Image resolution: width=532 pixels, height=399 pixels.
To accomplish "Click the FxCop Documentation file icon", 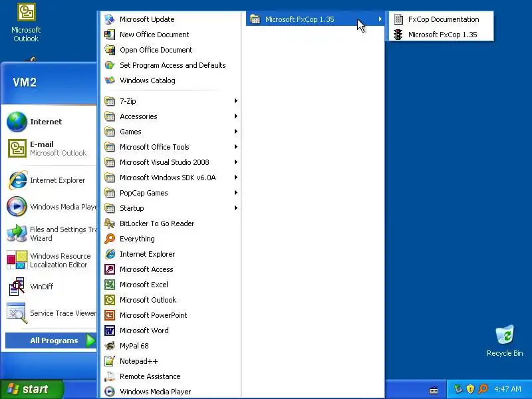I will point(398,19).
